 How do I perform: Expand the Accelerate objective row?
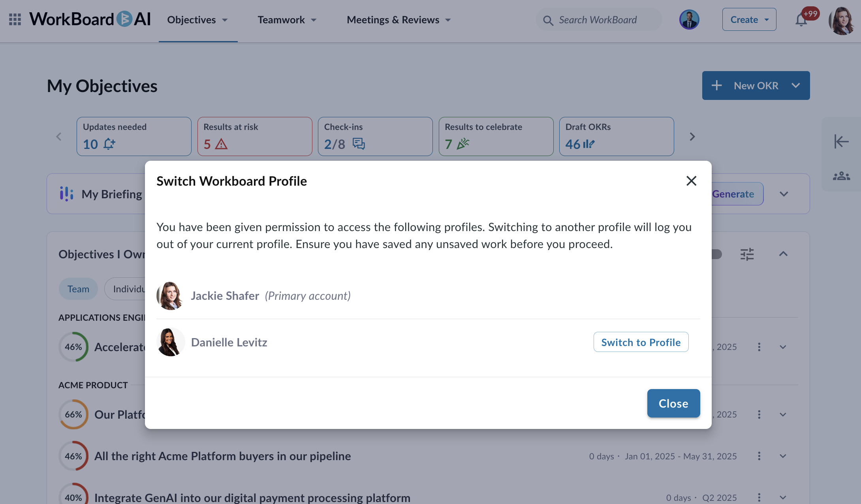tap(783, 347)
